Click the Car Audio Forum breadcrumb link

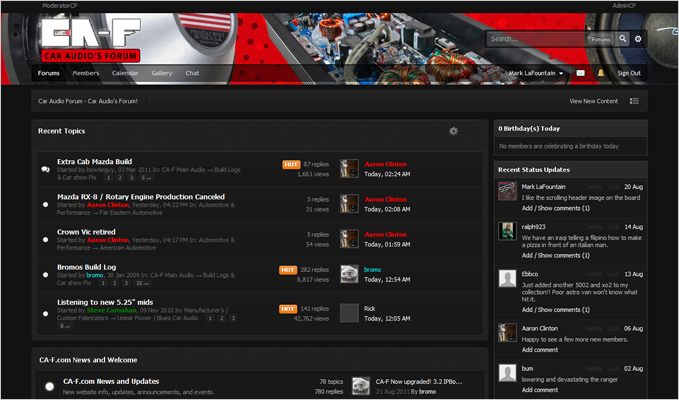click(x=87, y=101)
